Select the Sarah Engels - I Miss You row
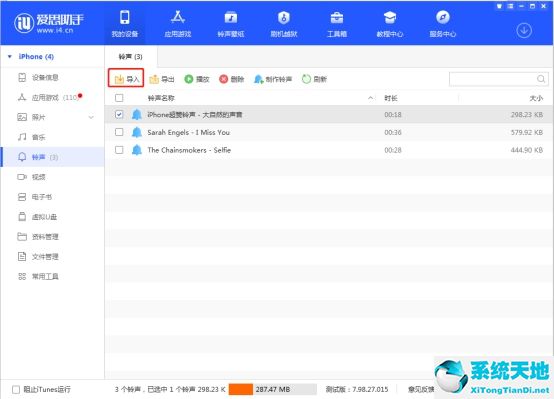The height and width of the screenshot is (399, 554). (329, 132)
